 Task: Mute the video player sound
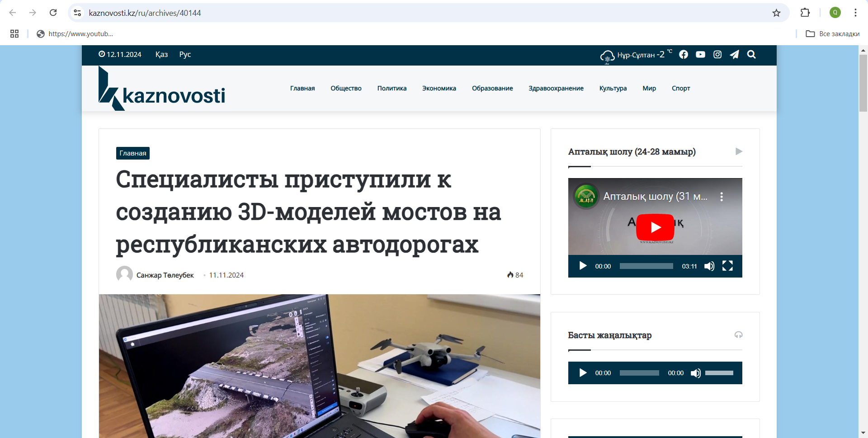tap(709, 266)
